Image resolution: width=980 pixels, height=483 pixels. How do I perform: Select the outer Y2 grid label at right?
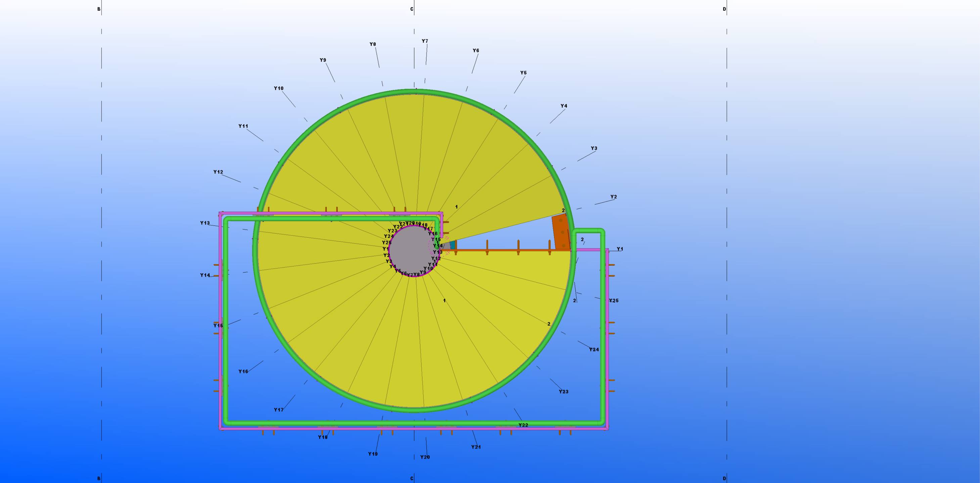(613, 197)
